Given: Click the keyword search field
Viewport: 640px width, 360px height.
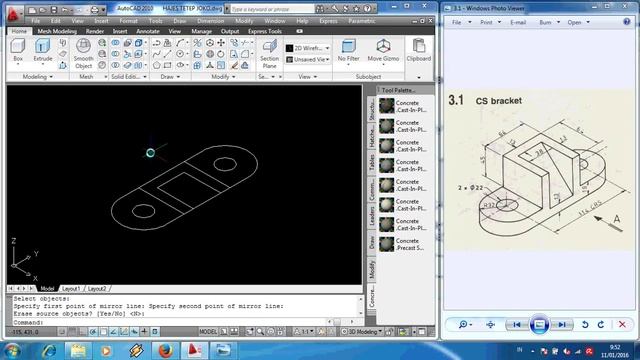Looking at the screenshot, I should click(x=272, y=9).
